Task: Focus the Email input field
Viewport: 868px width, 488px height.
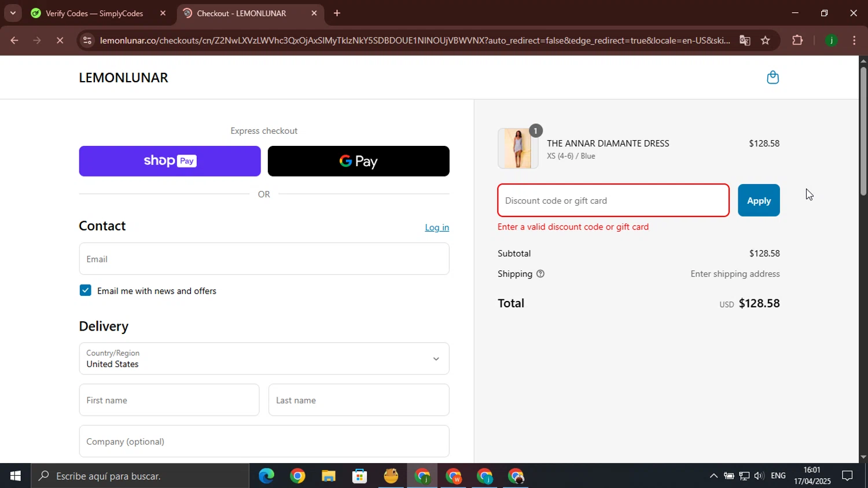Action: [264, 259]
